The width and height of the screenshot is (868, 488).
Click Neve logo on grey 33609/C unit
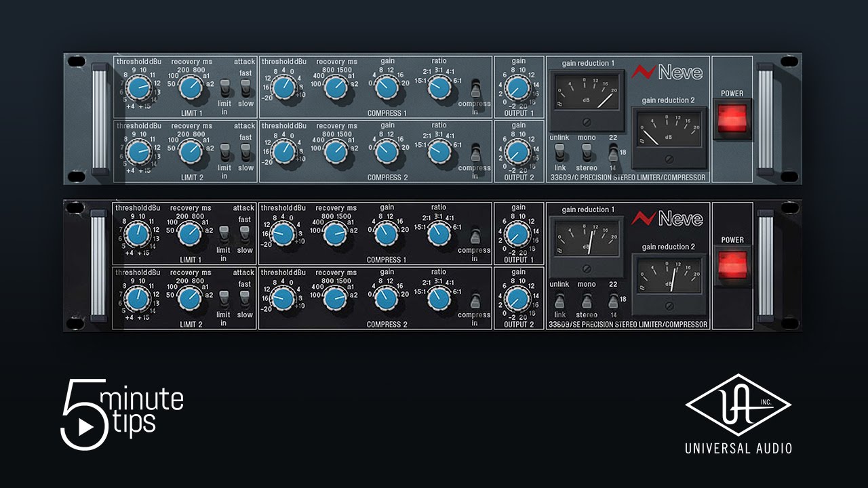[667, 72]
